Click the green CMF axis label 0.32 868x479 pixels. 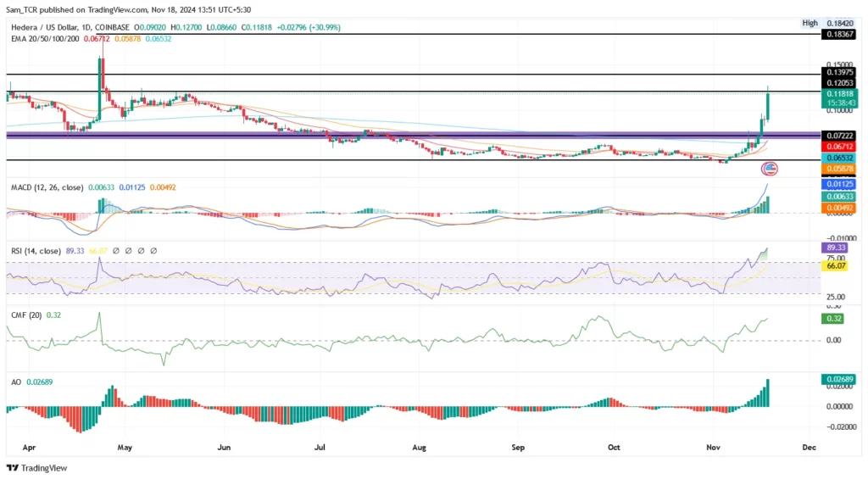pyautogui.click(x=834, y=319)
